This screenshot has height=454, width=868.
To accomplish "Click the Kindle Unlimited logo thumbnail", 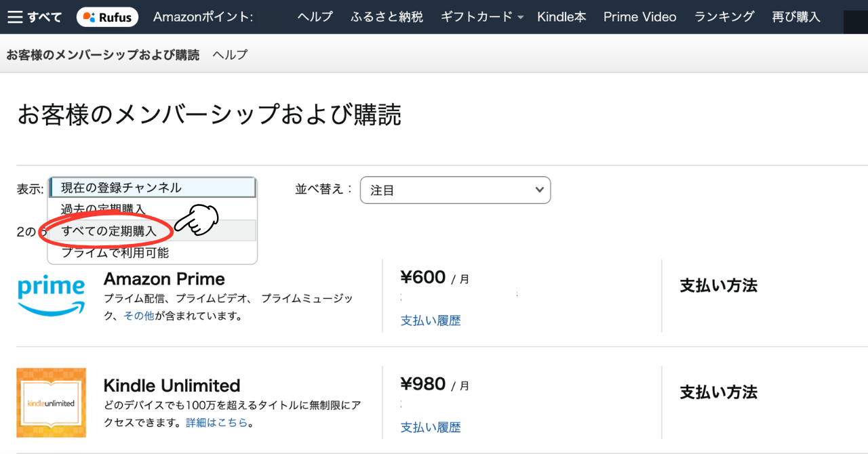I will click(52, 403).
